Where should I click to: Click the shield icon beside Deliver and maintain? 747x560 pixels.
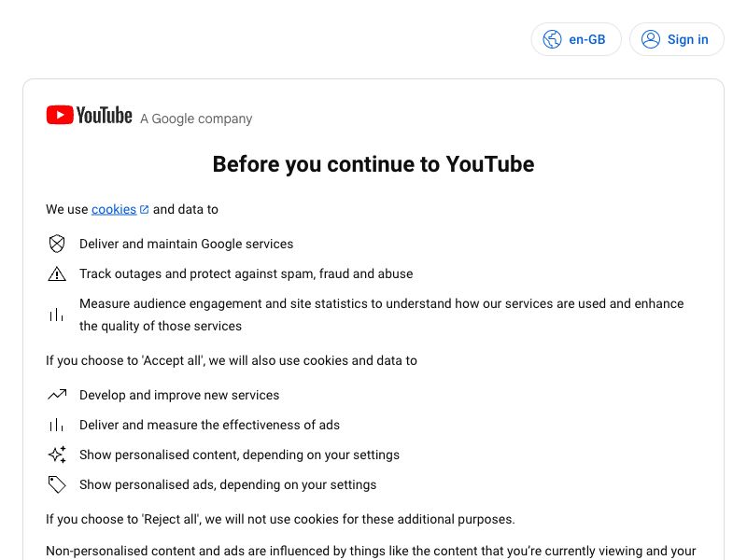tap(57, 244)
